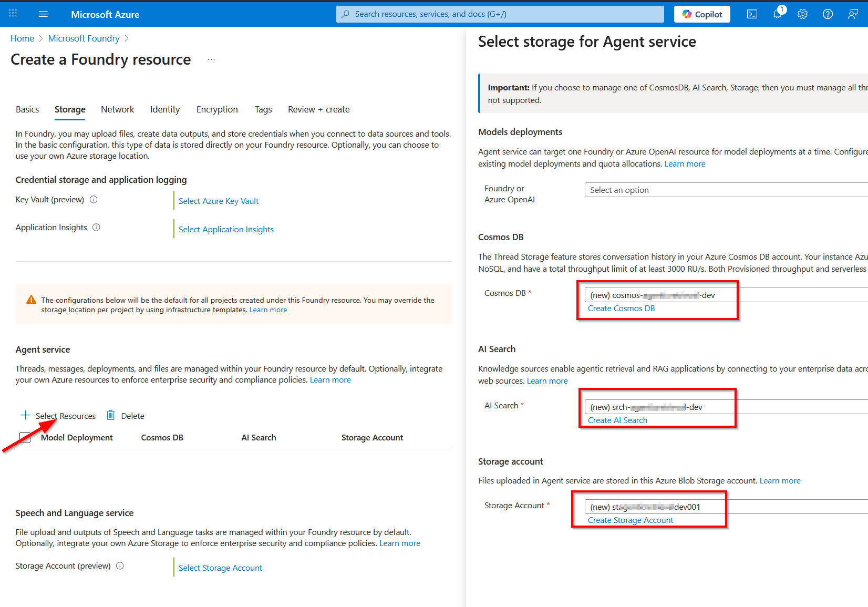
Task: Open the Azure apps grid launcher
Action: pos(13,14)
